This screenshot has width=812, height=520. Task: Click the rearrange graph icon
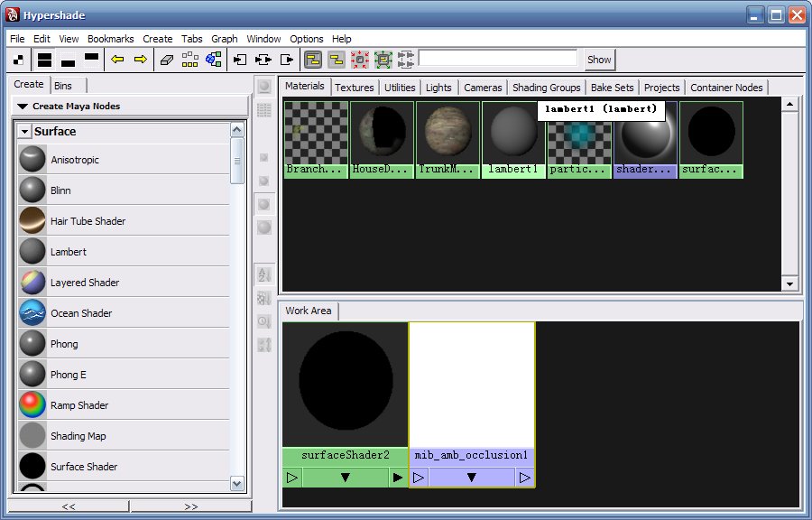pos(189,60)
